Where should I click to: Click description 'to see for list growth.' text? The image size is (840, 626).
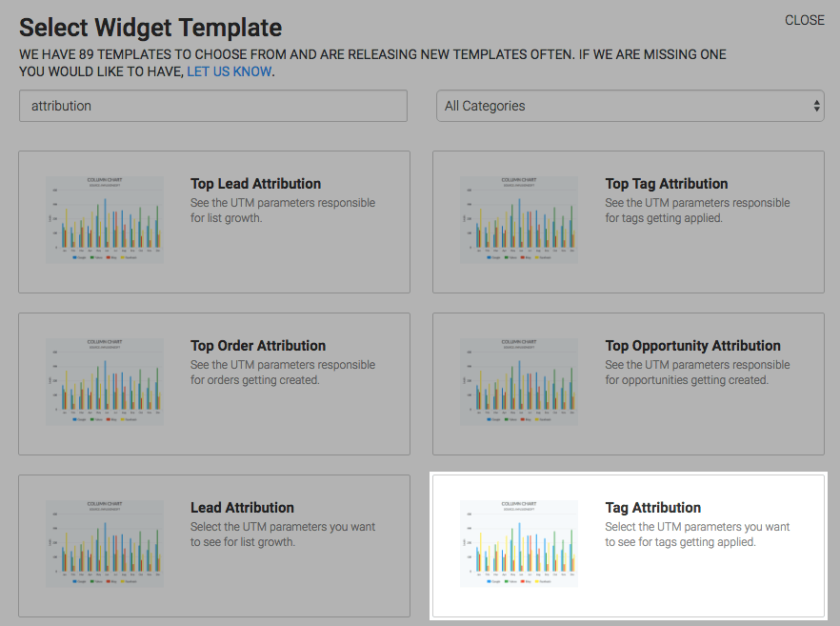coord(243,542)
